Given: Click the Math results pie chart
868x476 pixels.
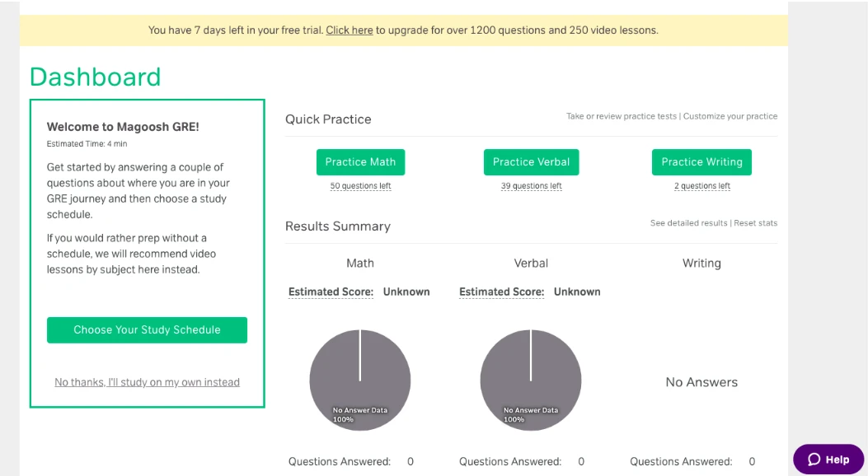Looking at the screenshot, I should click(x=359, y=380).
